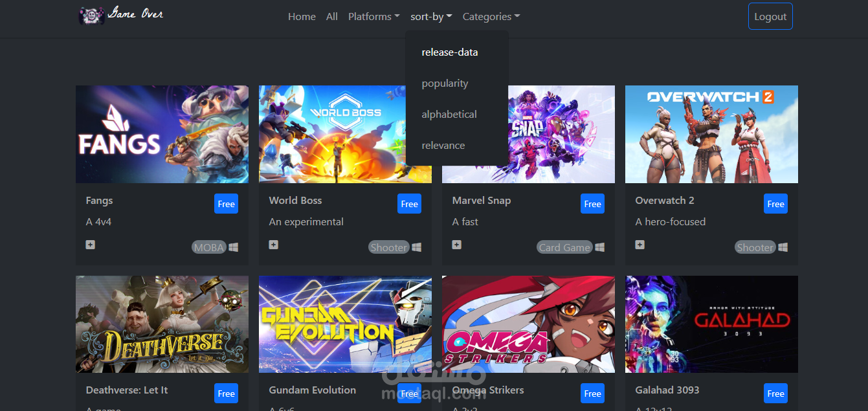Click the Free button on Omega Strikers card

[593, 394]
